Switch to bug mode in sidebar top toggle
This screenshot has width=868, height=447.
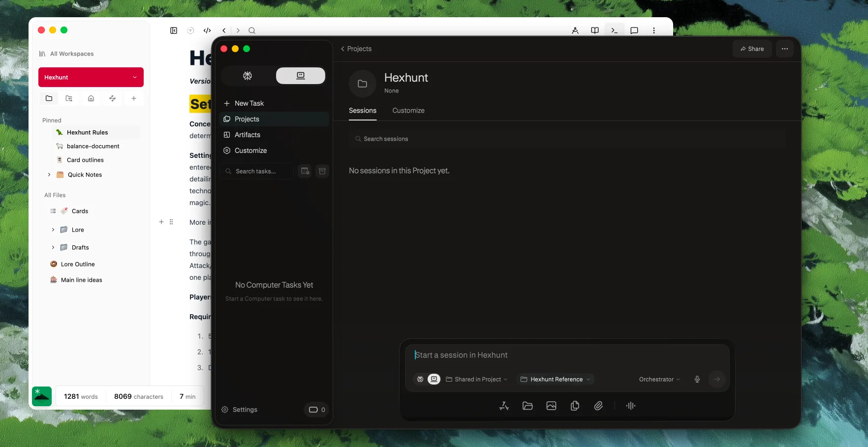[x=248, y=76]
